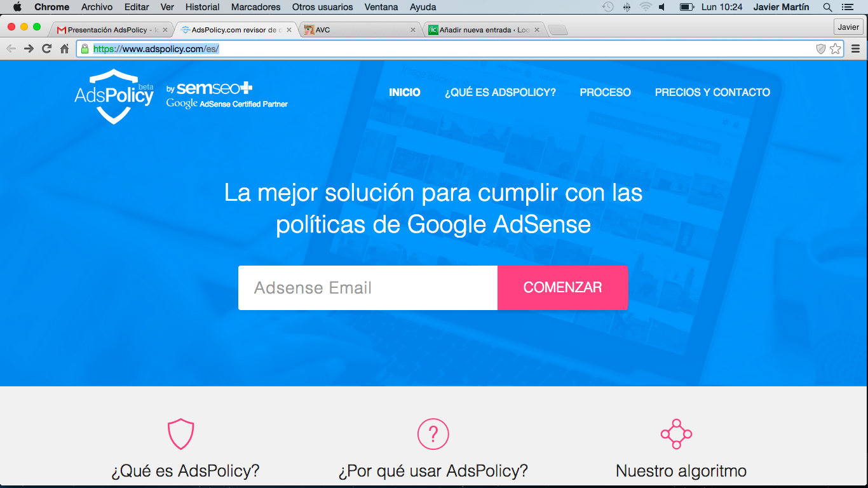This screenshot has width=868, height=488.
Task: Click the ¿Qué es AdsPolicy? heading
Action: click(x=186, y=471)
